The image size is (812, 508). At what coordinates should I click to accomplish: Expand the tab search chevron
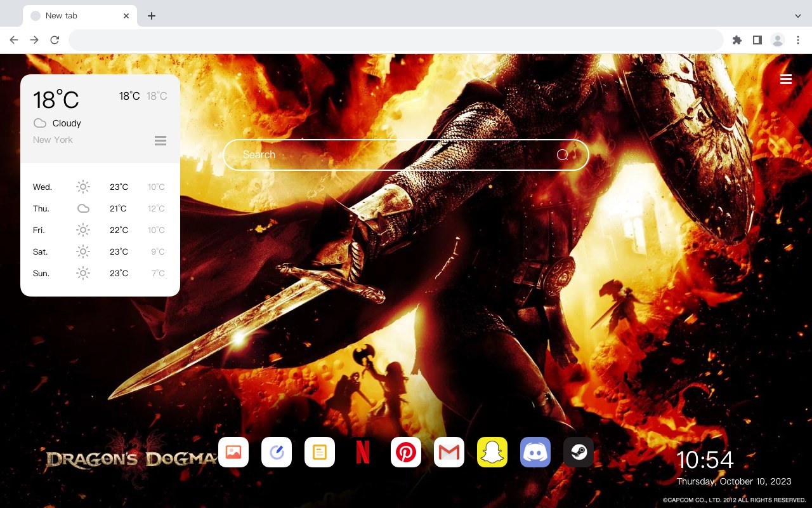[798, 16]
